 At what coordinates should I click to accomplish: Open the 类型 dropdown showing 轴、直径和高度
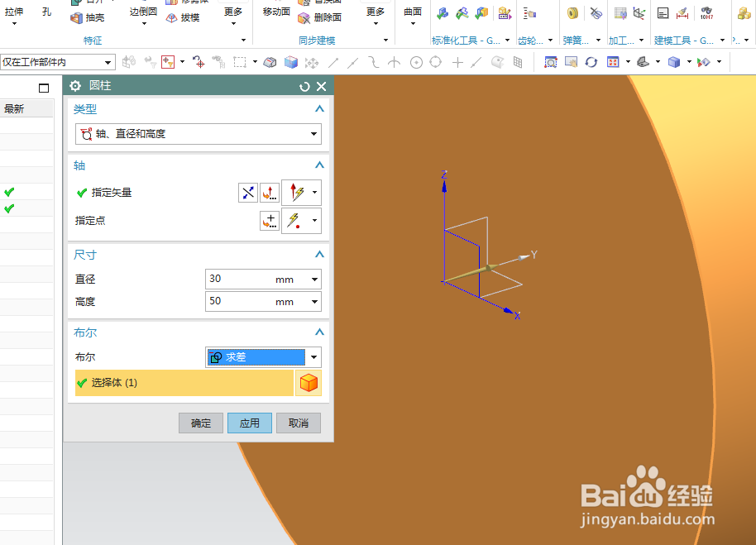tap(199, 133)
